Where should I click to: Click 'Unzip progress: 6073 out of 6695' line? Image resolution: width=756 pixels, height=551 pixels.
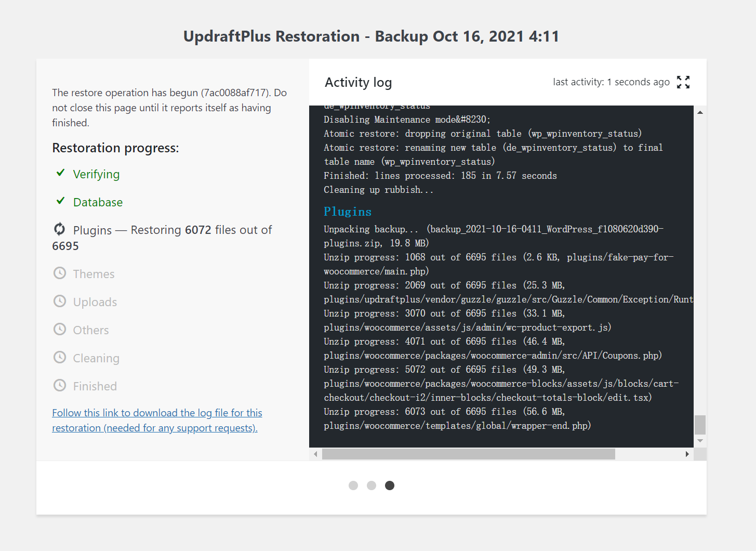(457, 418)
